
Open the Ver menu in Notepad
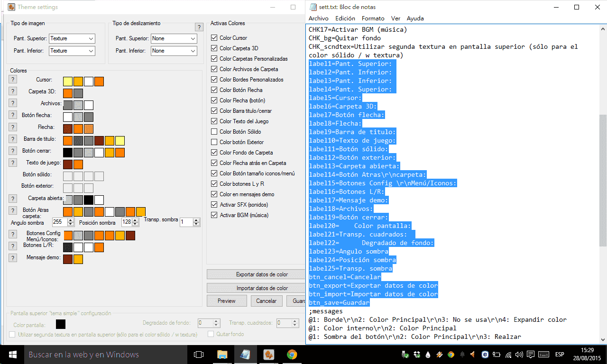[x=396, y=18]
